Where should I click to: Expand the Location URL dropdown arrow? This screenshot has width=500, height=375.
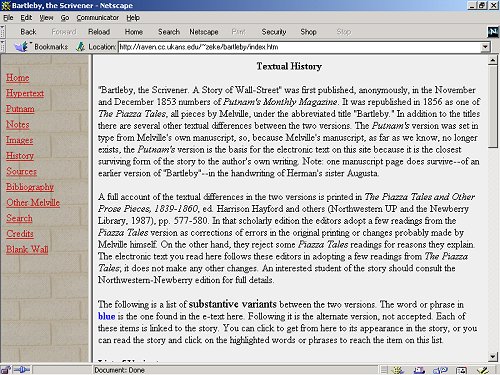click(x=485, y=47)
